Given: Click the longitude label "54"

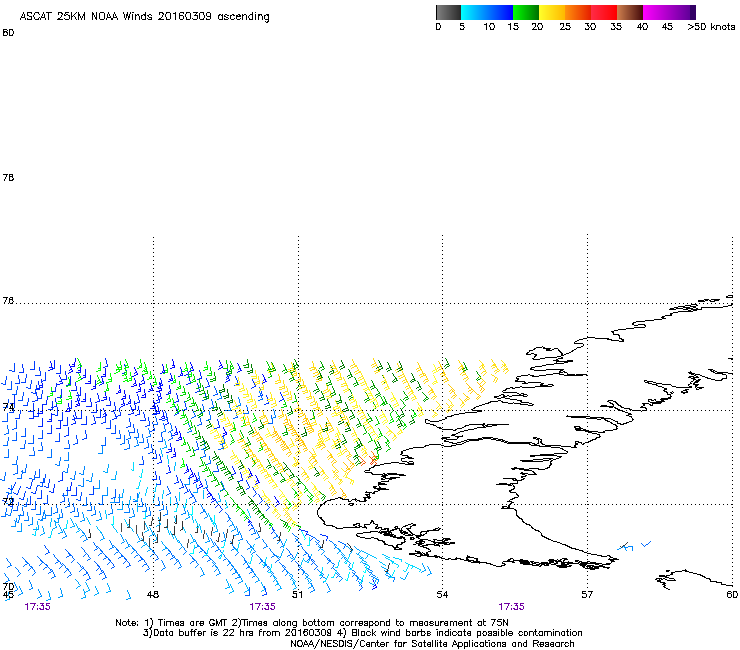Looking at the screenshot, I should coord(442,594).
